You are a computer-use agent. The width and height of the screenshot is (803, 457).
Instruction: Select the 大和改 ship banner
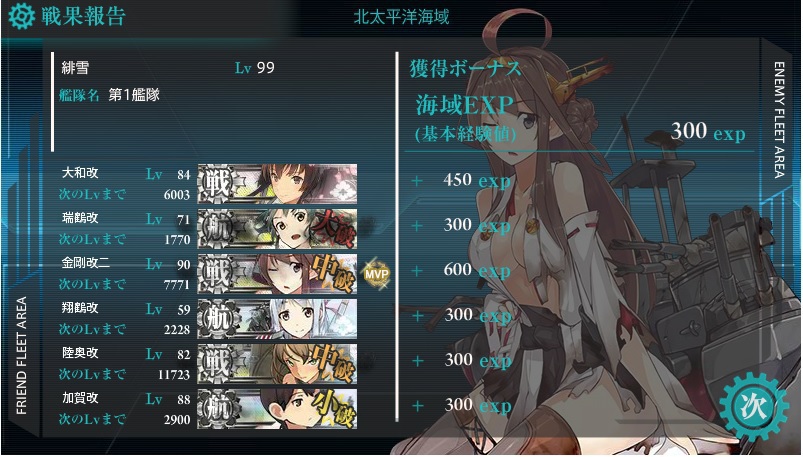pos(277,184)
